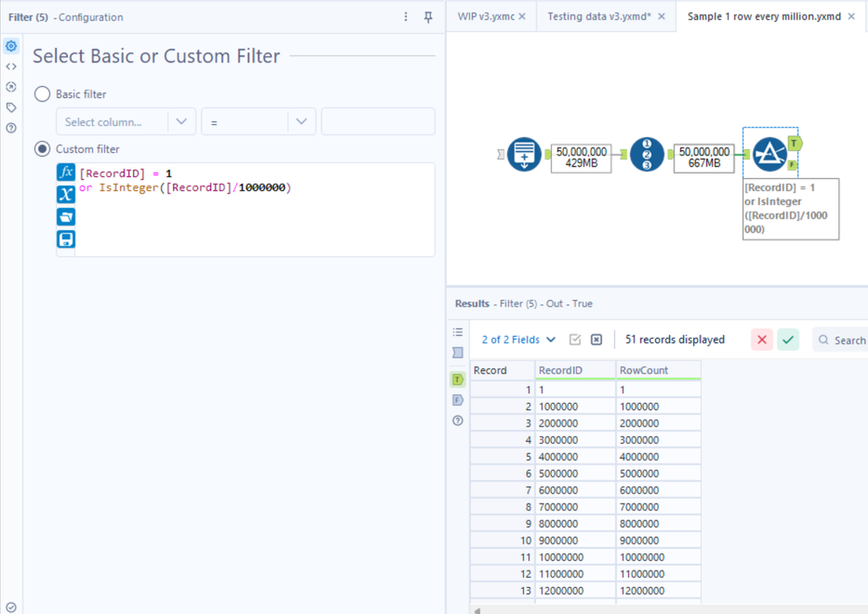Open the three-dot options menu of Configuration

coord(406,17)
